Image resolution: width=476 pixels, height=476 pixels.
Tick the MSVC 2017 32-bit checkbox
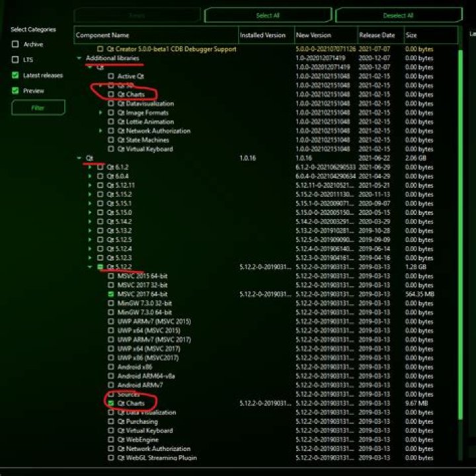pos(111,285)
